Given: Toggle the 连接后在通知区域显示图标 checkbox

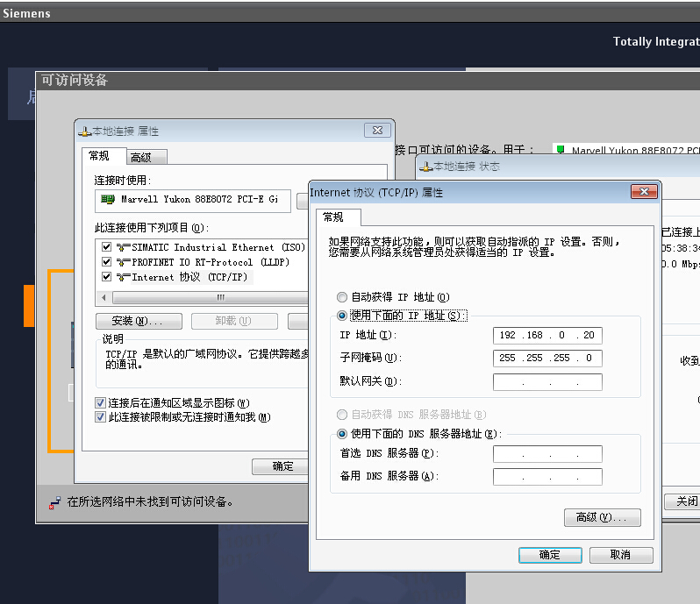Looking at the screenshot, I should click(101, 403).
